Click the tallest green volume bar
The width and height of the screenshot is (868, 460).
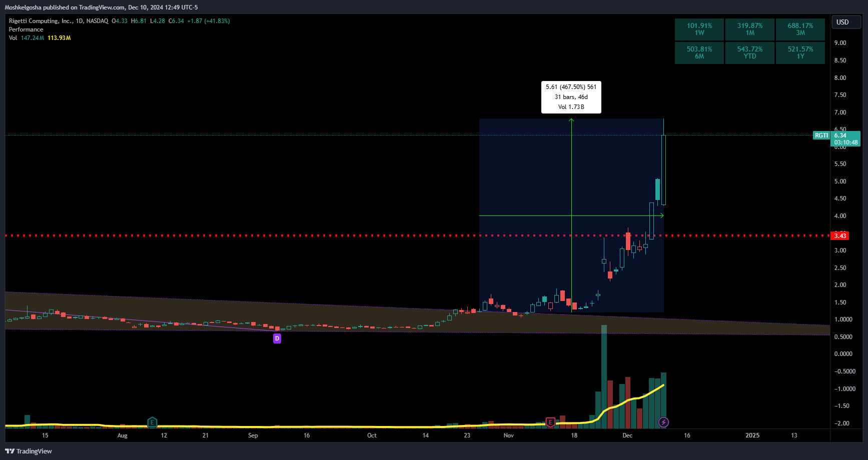coord(604,376)
